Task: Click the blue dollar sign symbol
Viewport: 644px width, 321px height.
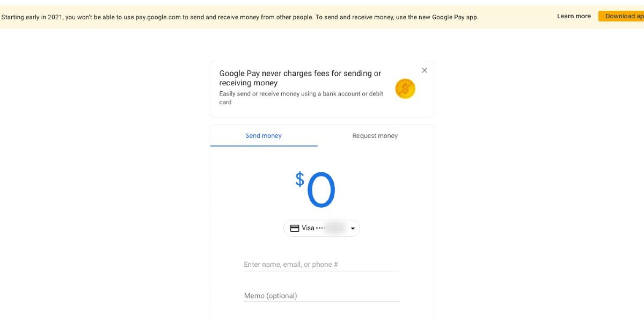Action: point(299,179)
